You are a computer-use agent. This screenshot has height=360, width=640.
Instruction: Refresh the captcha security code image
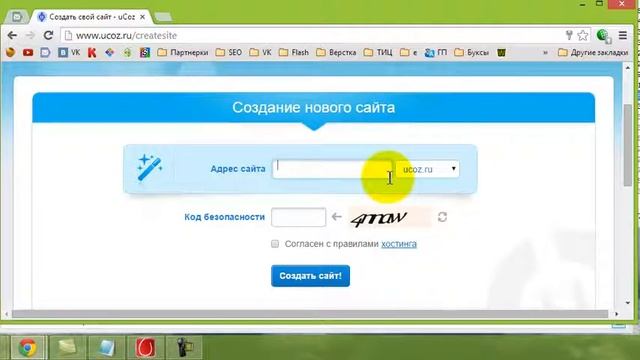click(x=442, y=217)
